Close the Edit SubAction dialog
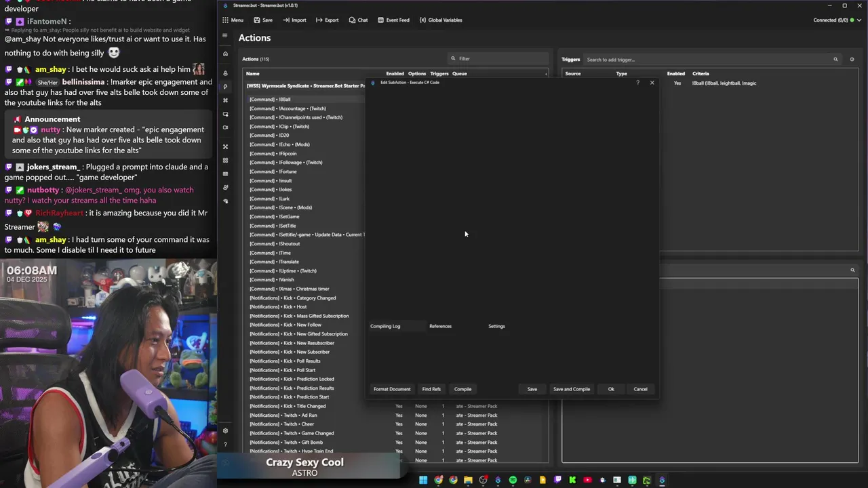Image resolution: width=868 pixels, height=488 pixels. (652, 83)
